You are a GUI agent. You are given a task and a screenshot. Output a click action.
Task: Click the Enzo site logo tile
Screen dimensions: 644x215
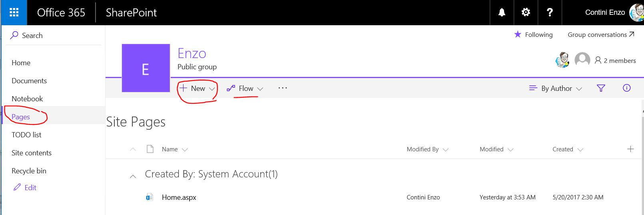[x=146, y=68]
